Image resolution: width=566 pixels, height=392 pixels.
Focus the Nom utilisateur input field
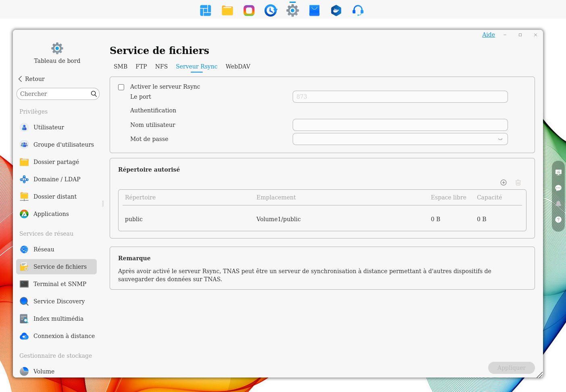400,125
